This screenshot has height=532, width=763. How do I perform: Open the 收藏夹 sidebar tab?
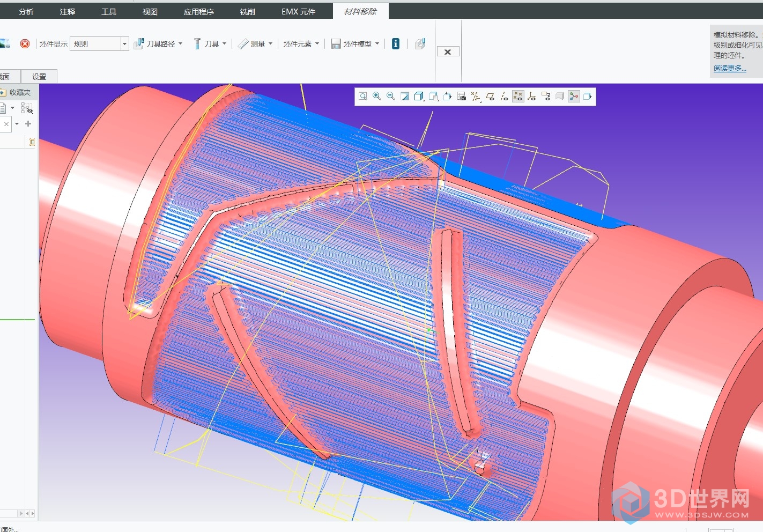click(20, 92)
